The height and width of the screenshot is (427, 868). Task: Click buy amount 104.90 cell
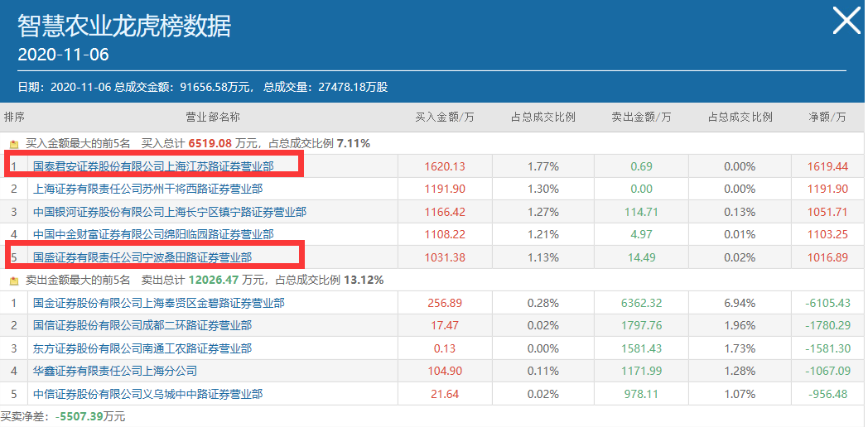(x=445, y=371)
